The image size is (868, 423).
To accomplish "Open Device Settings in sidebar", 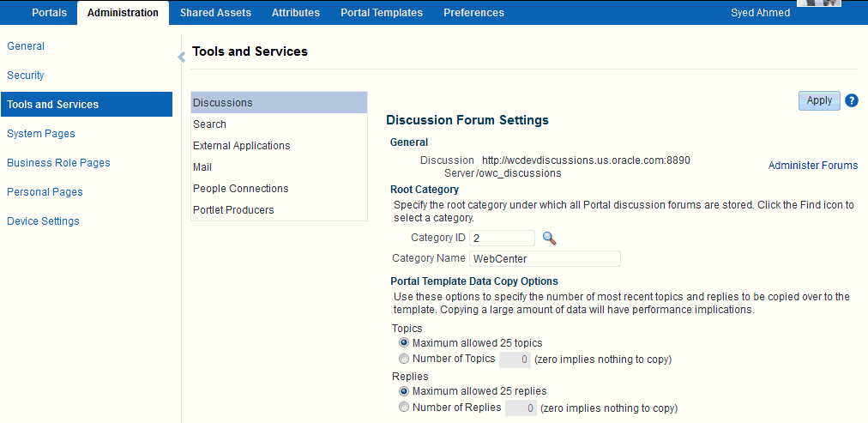I will (43, 221).
